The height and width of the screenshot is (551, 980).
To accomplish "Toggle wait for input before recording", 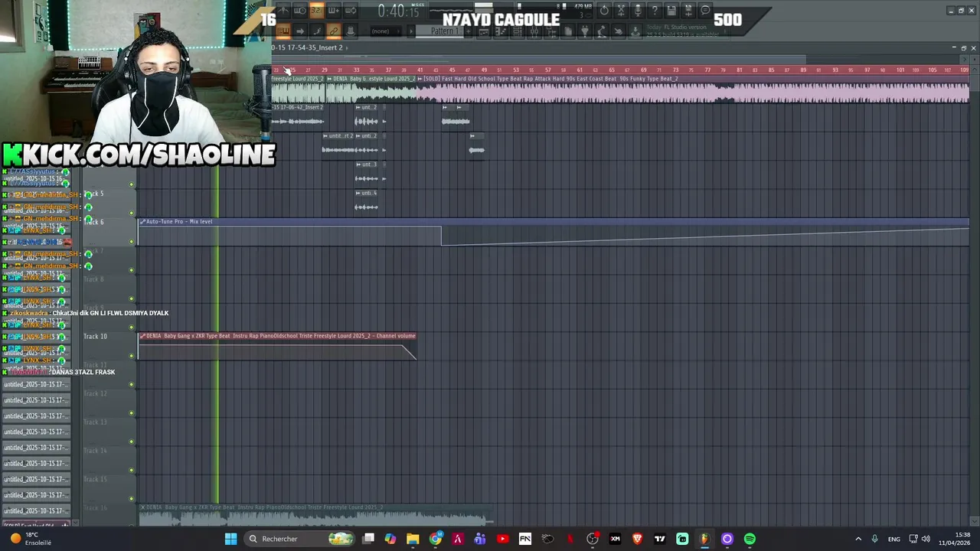I will (299, 11).
